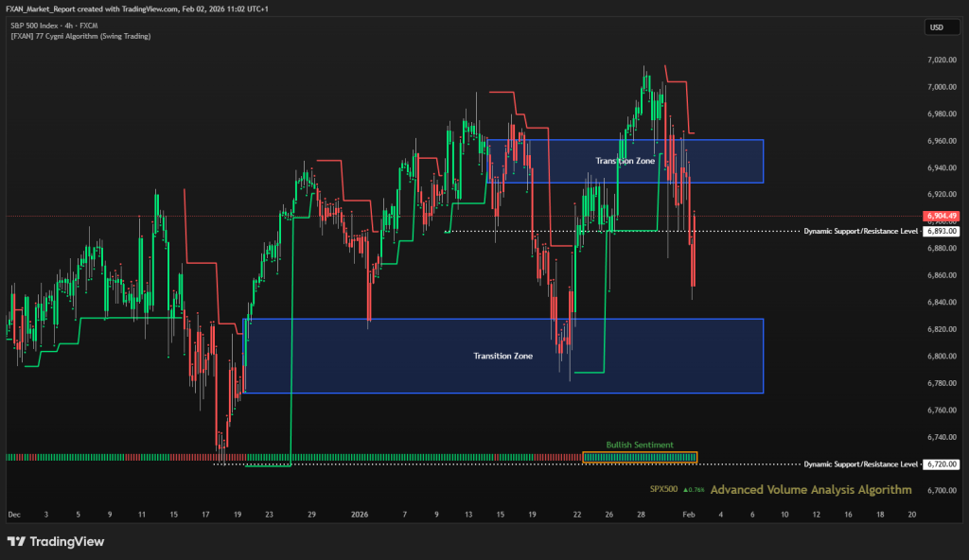The image size is (969, 560).
Task: Open the USD currency selector
Action: coord(937,27)
